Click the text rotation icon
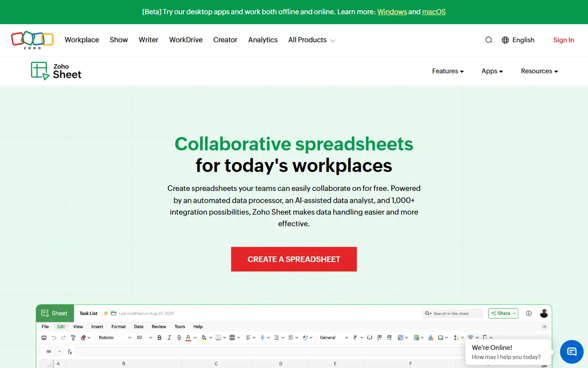This screenshot has height=368, width=588. 305,338
